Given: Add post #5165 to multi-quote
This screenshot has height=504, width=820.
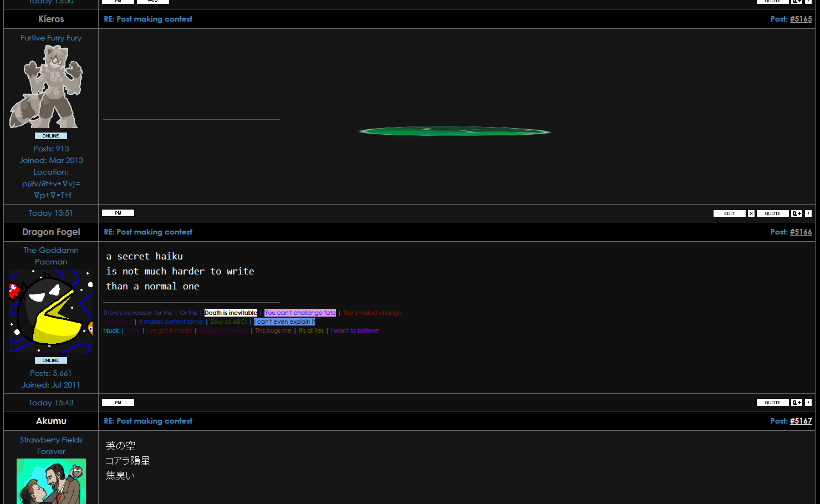Looking at the screenshot, I should (x=797, y=213).
